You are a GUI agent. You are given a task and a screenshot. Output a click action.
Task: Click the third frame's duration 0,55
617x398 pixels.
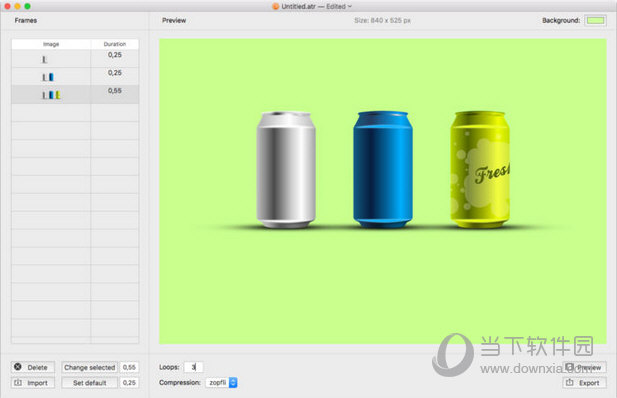click(115, 91)
